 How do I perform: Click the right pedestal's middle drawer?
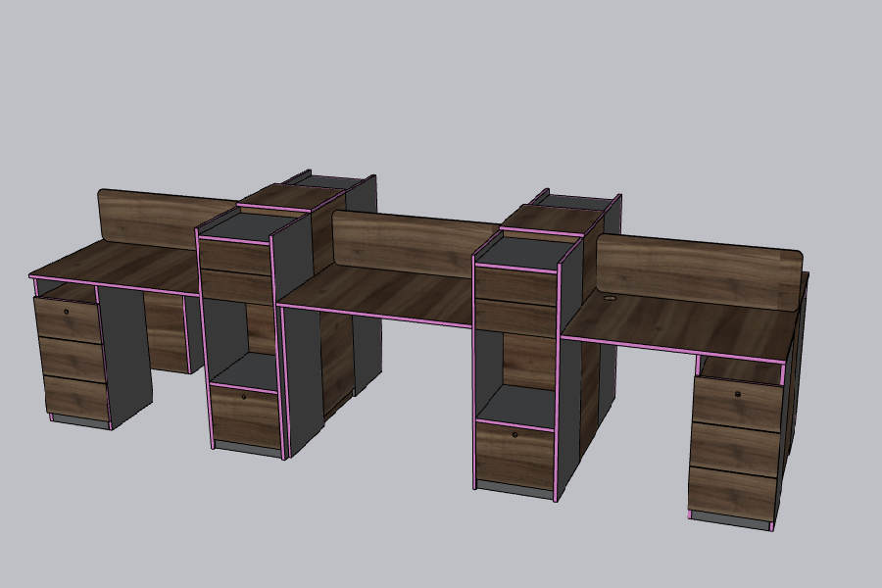coord(734,447)
